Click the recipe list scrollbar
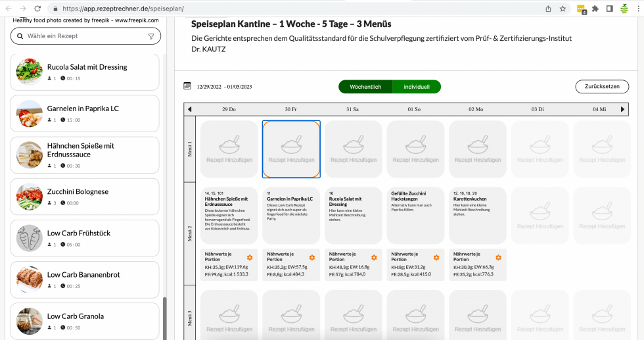 [x=166, y=316]
